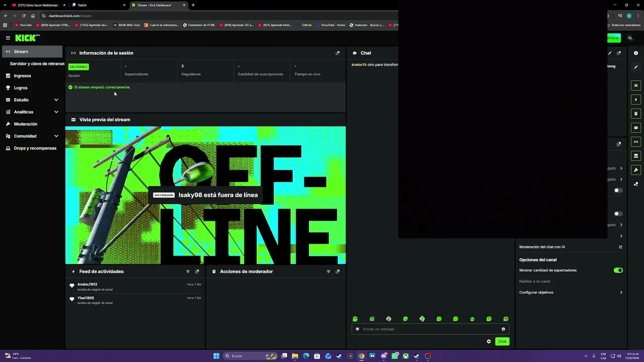
Task: Open the hamburger menu beside Kick logo
Action: (x=8, y=38)
